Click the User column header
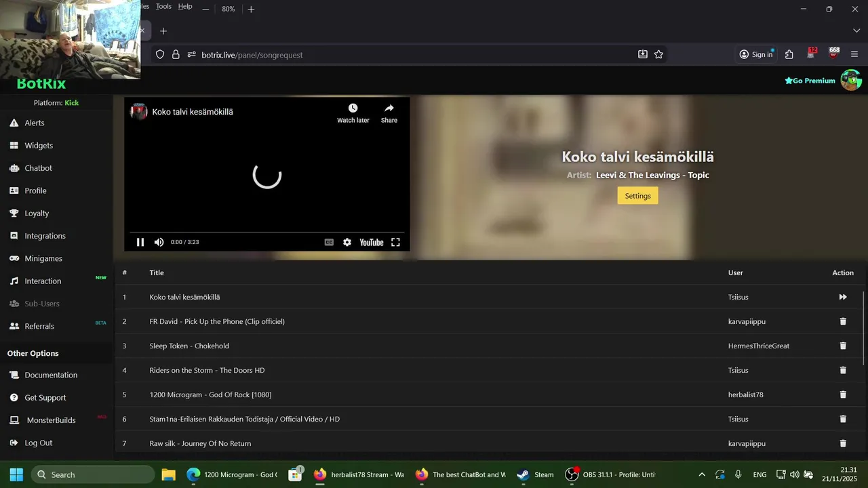Viewport: 868px width, 488px height. click(x=736, y=272)
